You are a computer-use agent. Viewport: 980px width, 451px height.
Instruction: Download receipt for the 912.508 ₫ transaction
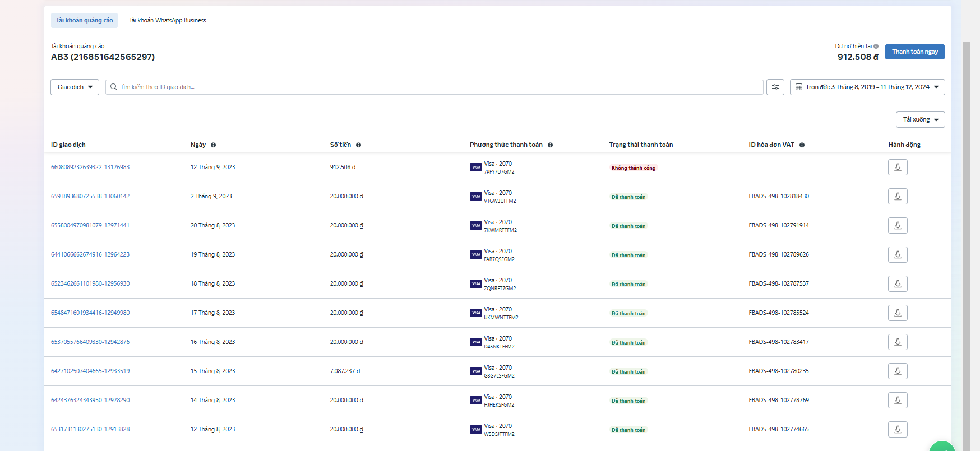[x=897, y=168]
